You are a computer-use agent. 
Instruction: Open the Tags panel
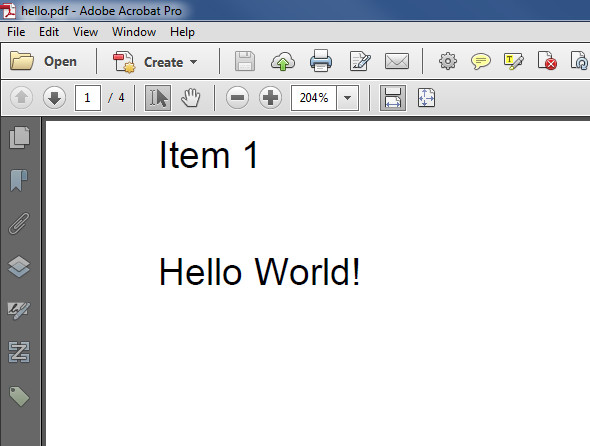(19, 396)
